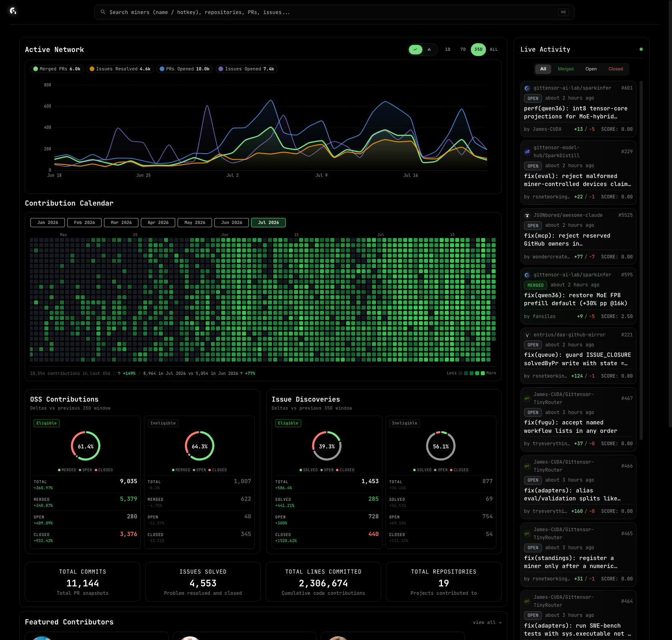Open PR fix(queue): guard ISSUE_CLOSURE
Viewport: 672px width, 640px height.
(x=577, y=359)
